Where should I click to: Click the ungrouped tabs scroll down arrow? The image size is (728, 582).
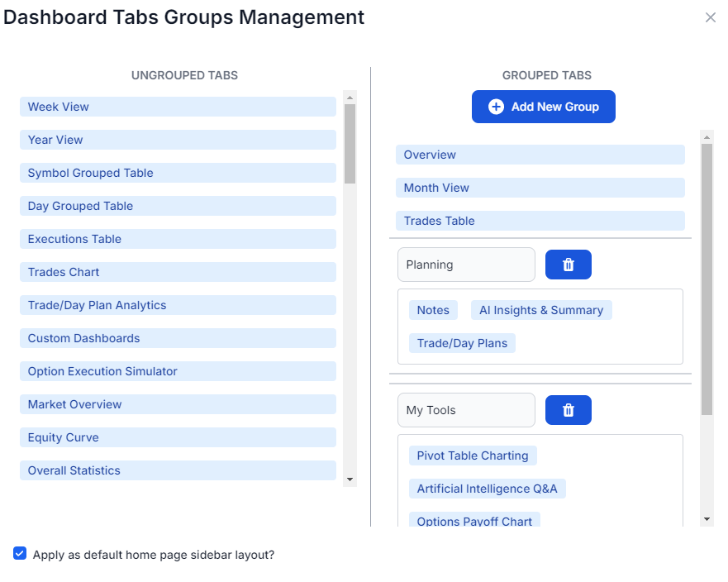pyautogui.click(x=350, y=479)
